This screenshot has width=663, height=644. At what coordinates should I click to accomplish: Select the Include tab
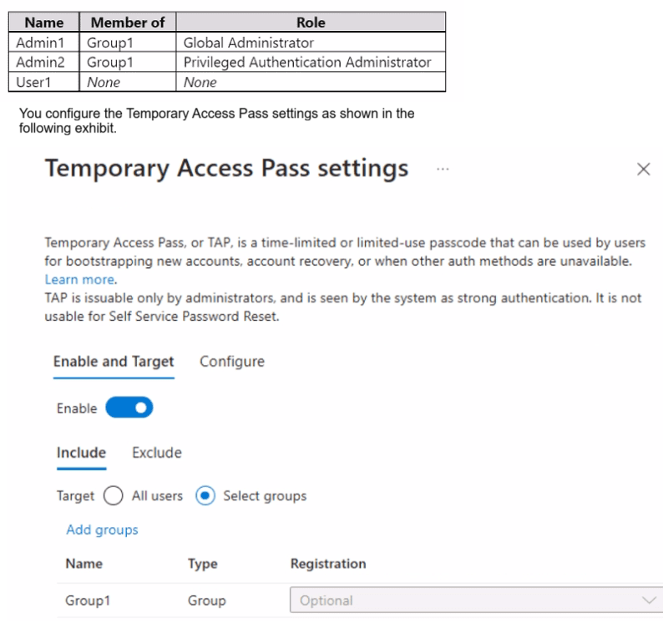(81, 453)
